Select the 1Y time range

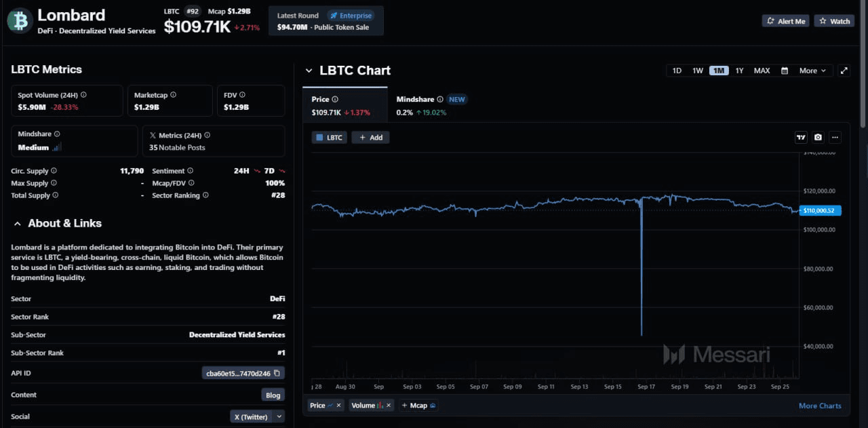[x=739, y=71]
